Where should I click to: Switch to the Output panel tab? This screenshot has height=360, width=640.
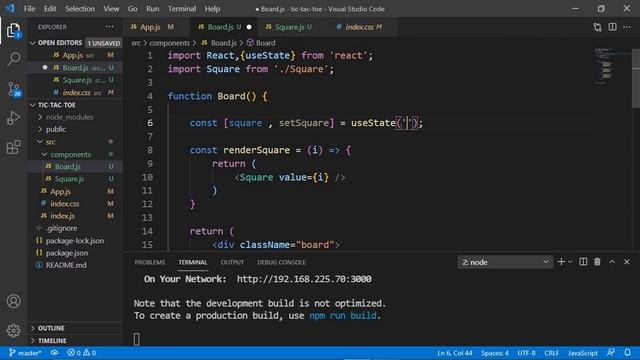coord(232,262)
